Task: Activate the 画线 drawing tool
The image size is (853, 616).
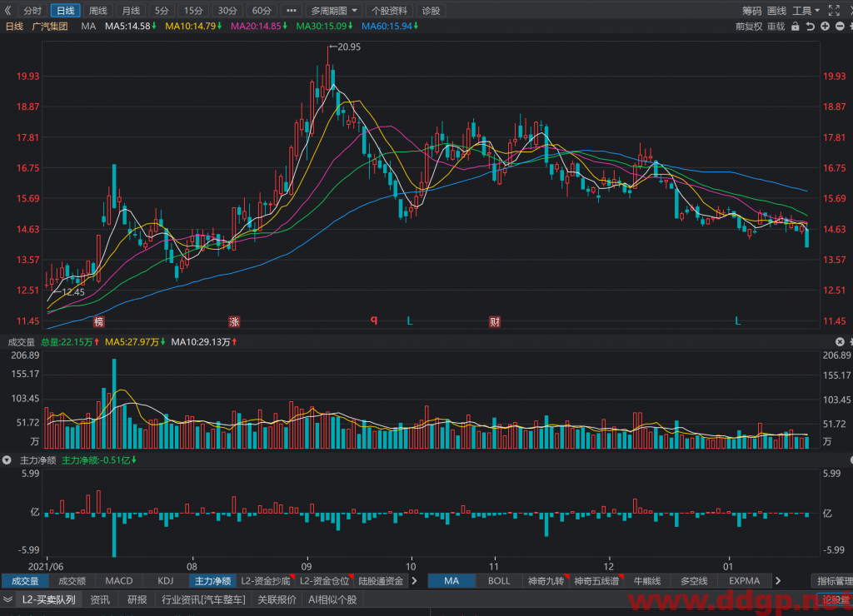Action: pos(777,10)
